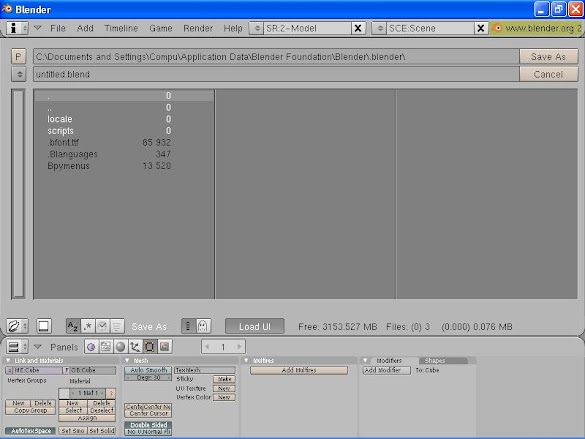Click Add Modifier button
The width and height of the screenshot is (585, 439).
(x=387, y=370)
